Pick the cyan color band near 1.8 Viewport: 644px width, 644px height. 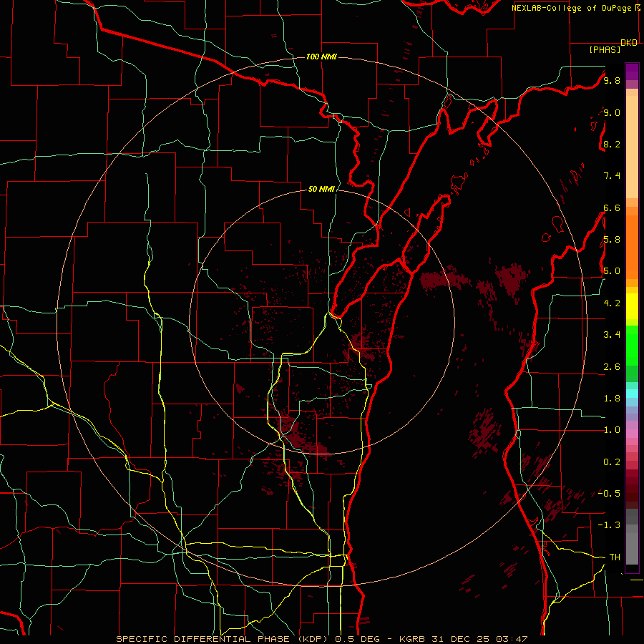click(x=632, y=394)
